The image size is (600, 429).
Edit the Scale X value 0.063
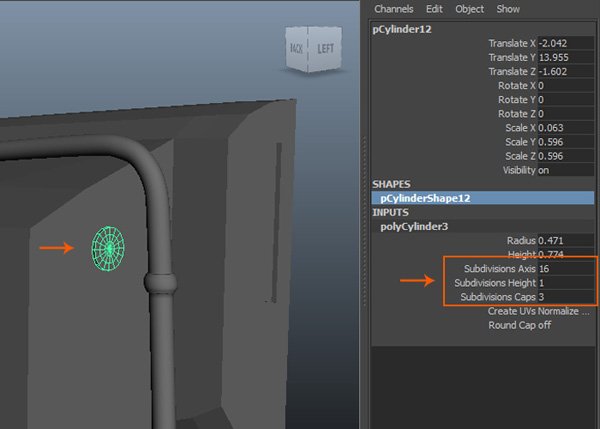pyautogui.click(x=566, y=128)
